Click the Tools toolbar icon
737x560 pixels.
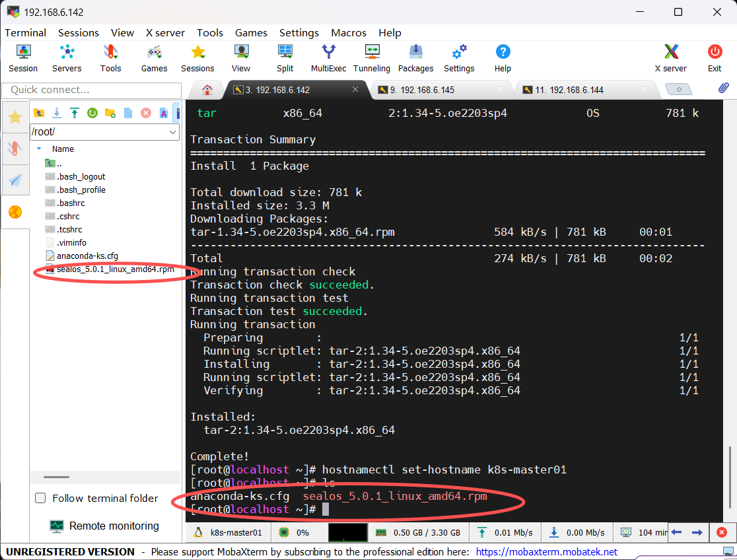point(110,58)
